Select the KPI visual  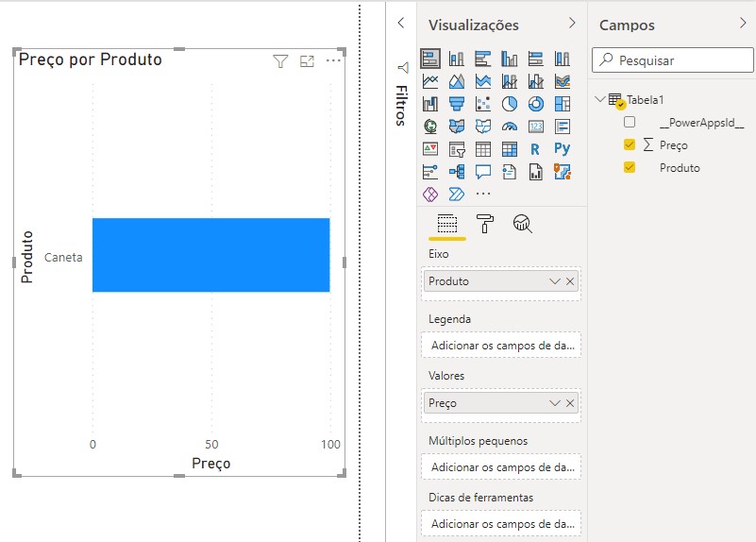(430, 149)
